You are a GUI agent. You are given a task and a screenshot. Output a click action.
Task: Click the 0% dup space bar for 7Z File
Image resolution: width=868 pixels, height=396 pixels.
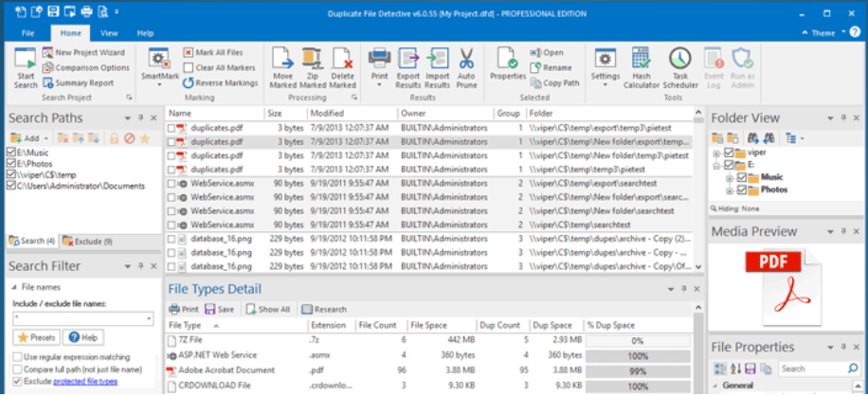click(638, 341)
